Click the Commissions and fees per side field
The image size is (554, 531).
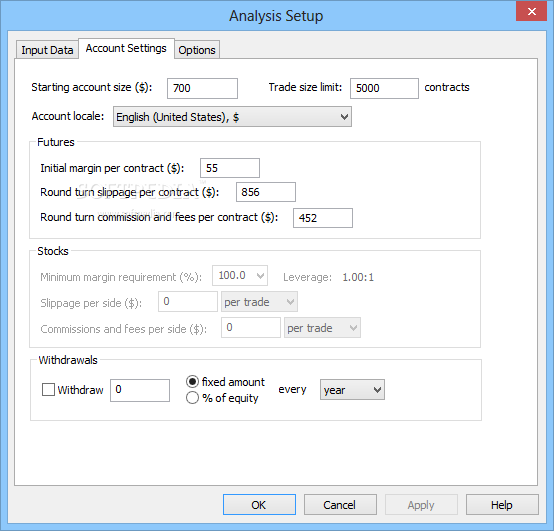pos(251,328)
